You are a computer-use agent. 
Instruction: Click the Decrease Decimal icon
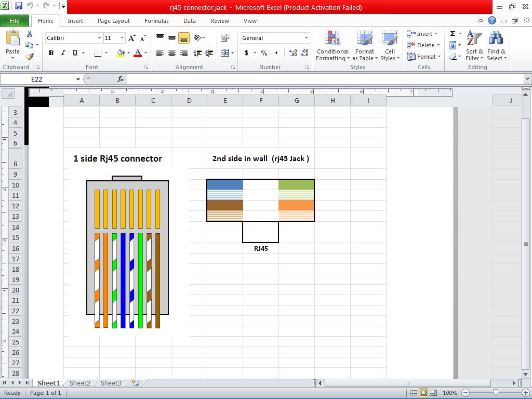point(304,53)
